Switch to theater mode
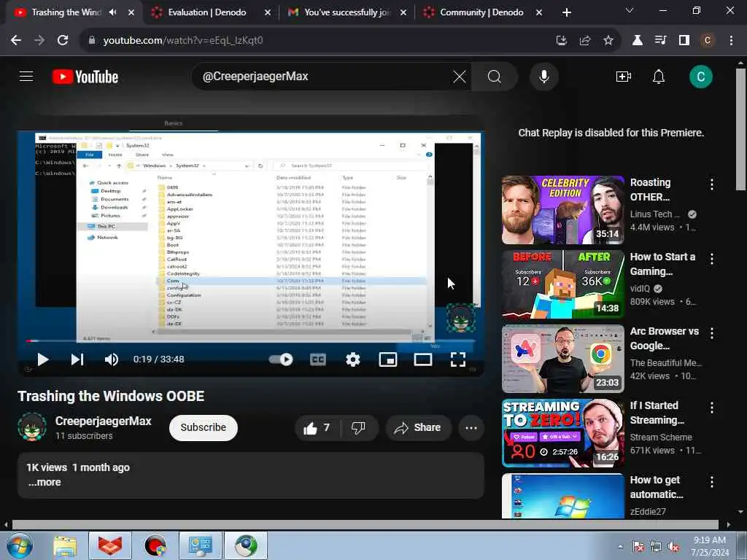 tap(422, 359)
